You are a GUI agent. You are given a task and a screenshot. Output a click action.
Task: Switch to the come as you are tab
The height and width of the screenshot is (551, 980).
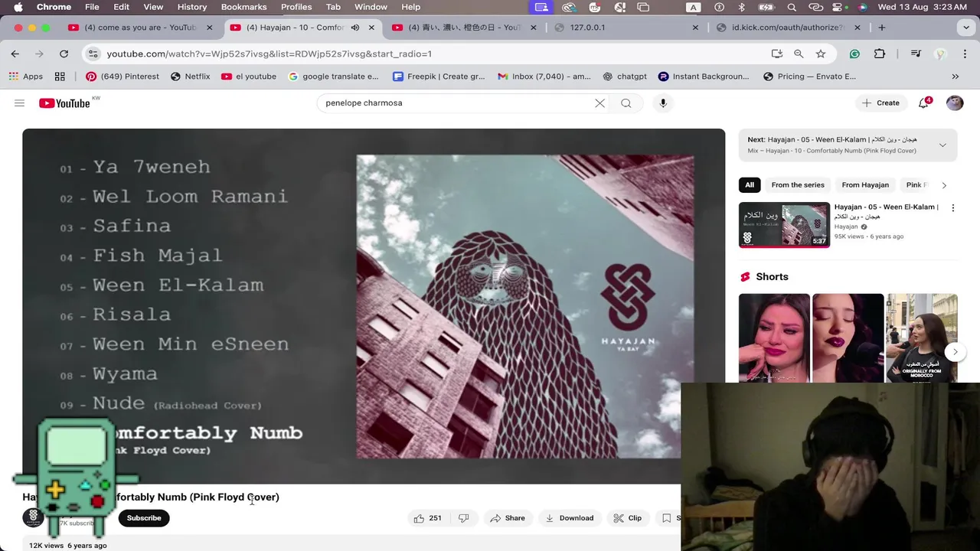[141, 28]
